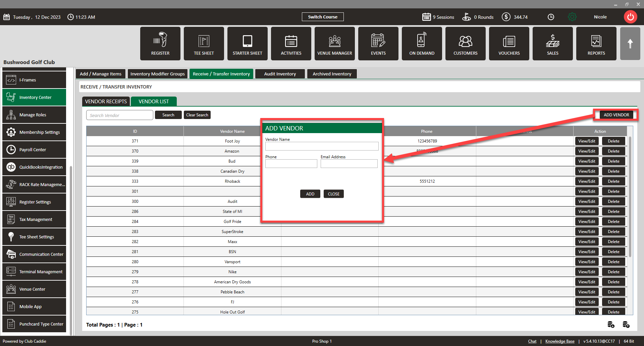Open the Starter Sheet module
The image size is (644, 346).
(248, 44)
